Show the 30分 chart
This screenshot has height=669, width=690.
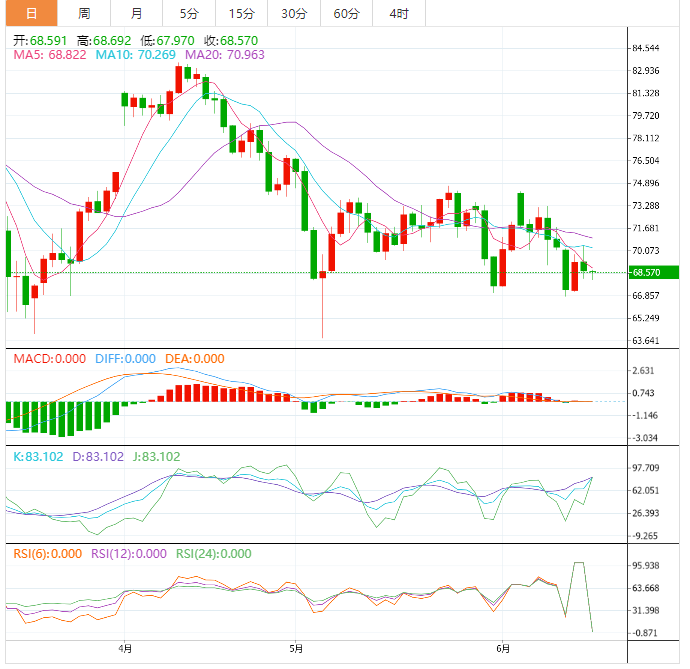294,13
